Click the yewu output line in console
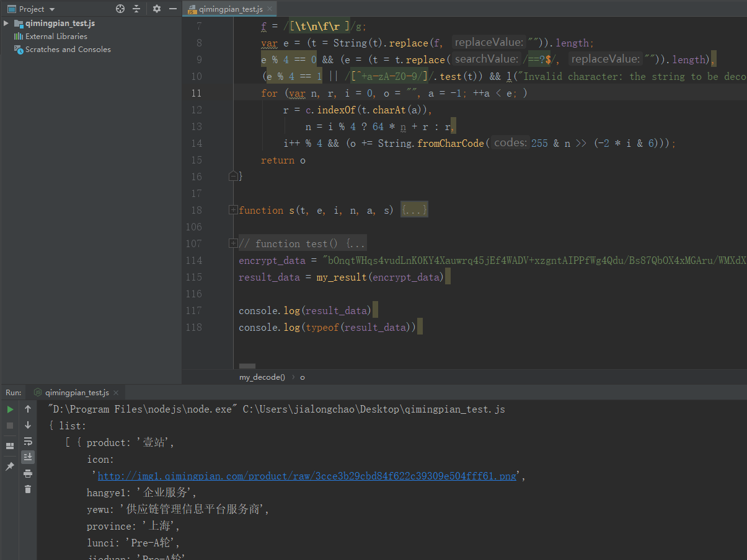Screen dimensions: 747x560 coord(179,510)
